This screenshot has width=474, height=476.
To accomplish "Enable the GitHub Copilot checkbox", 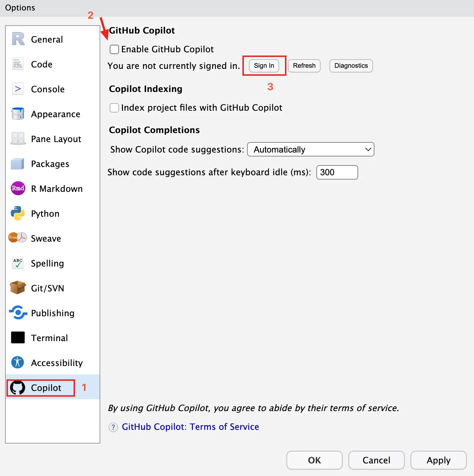I will [114, 49].
